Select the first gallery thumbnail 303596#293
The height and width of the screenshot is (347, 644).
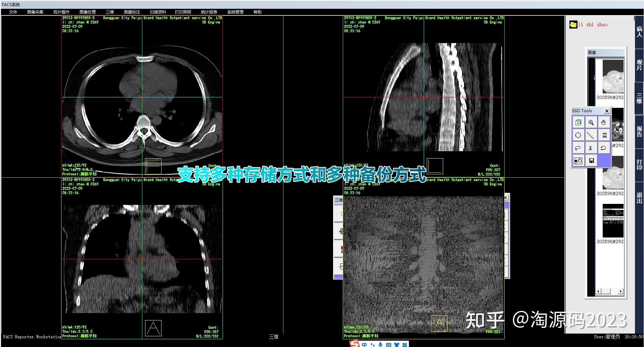pos(613,77)
